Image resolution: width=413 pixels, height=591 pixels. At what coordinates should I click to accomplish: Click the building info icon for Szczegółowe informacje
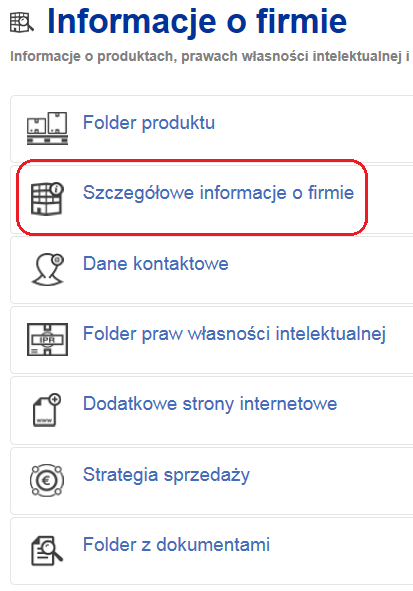click(47, 199)
